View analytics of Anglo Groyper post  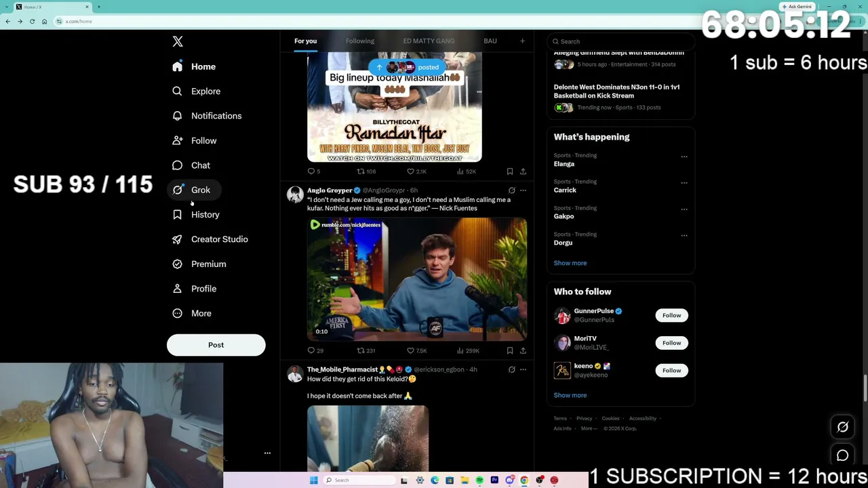click(468, 350)
